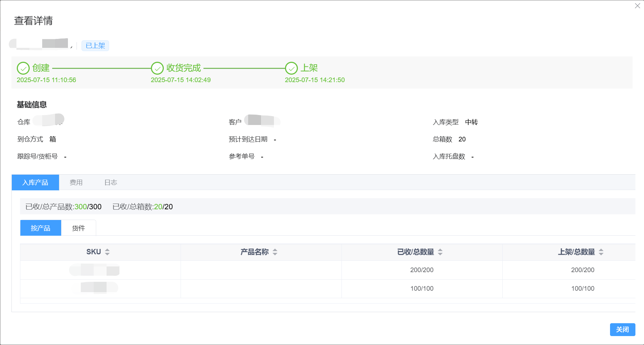Click the first product row showing 200/200
The image size is (644, 345).
pos(422,270)
